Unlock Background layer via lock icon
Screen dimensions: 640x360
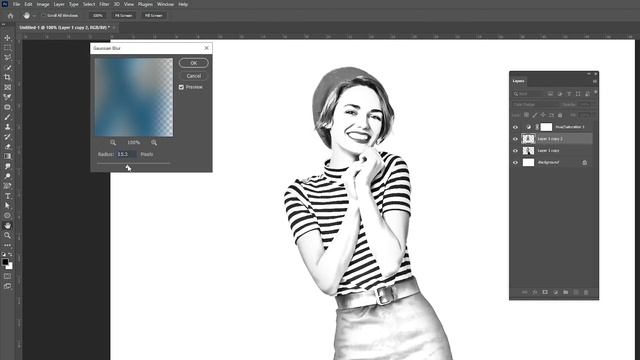(584, 162)
